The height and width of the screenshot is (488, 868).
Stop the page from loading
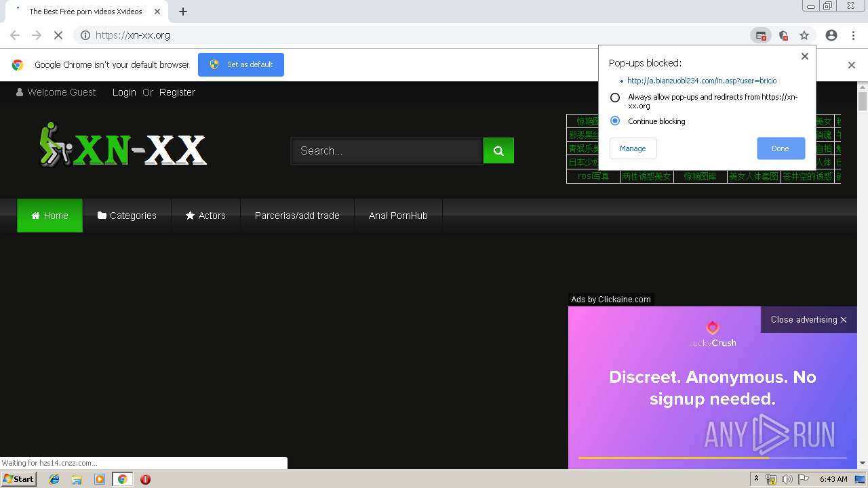pyautogui.click(x=58, y=35)
